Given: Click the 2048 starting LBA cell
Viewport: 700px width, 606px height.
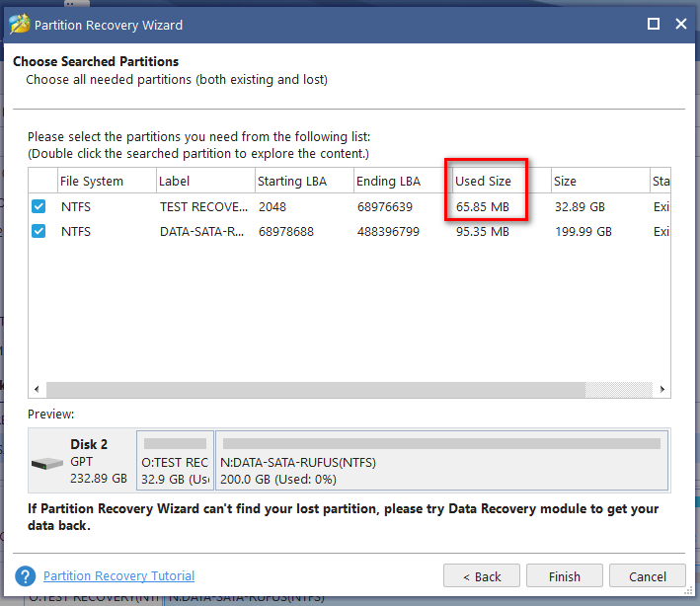Looking at the screenshot, I should [272, 206].
